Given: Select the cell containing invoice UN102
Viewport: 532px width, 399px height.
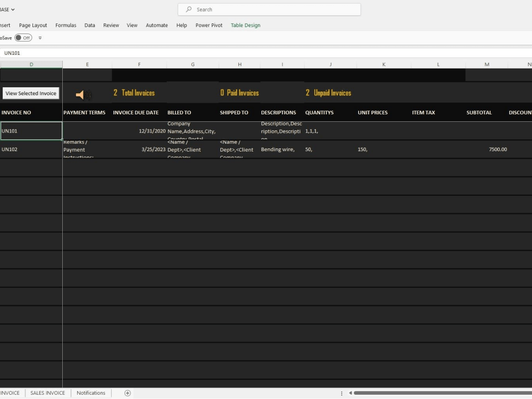Looking at the screenshot, I should coord(30,149).
